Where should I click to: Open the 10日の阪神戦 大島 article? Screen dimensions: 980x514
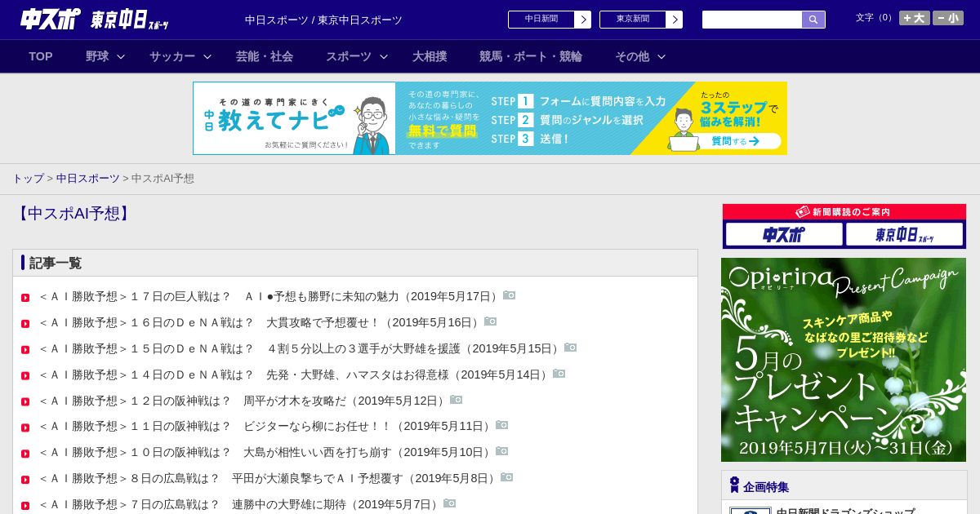pyautogui.click(x=265, y=452)
